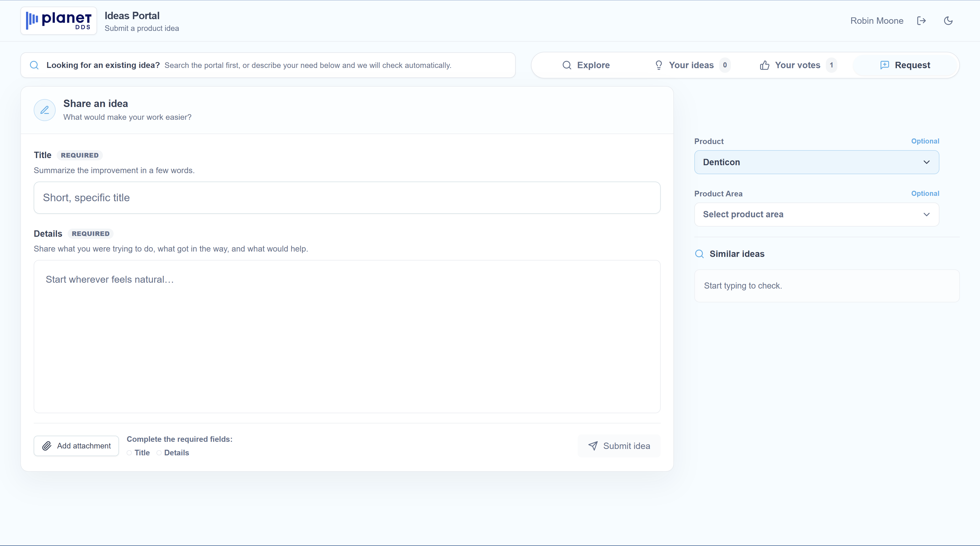This screenshot has height=546, width=980.
Task: Click the What would make your work easier text
Action: click(127, 117)
